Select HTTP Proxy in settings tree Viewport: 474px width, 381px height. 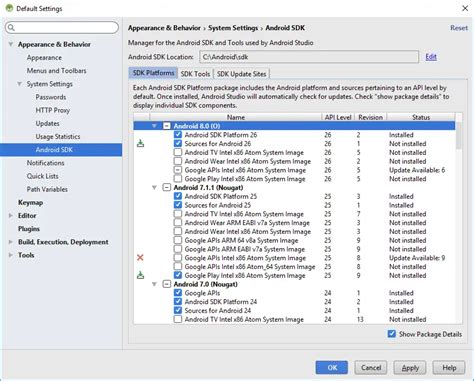[53, 110]
